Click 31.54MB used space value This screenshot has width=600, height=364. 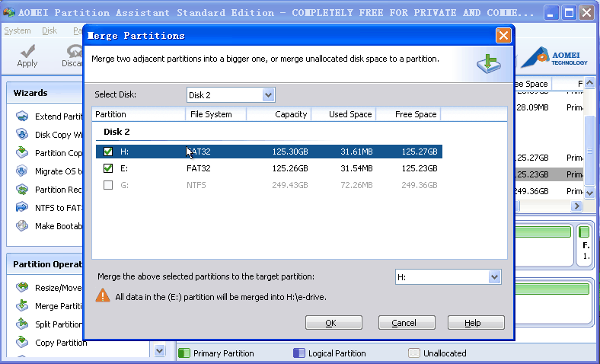click(356, 168)
